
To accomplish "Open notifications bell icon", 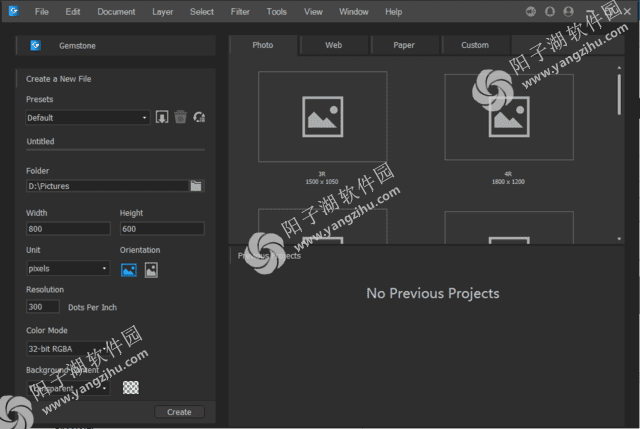I will (550, 11).
